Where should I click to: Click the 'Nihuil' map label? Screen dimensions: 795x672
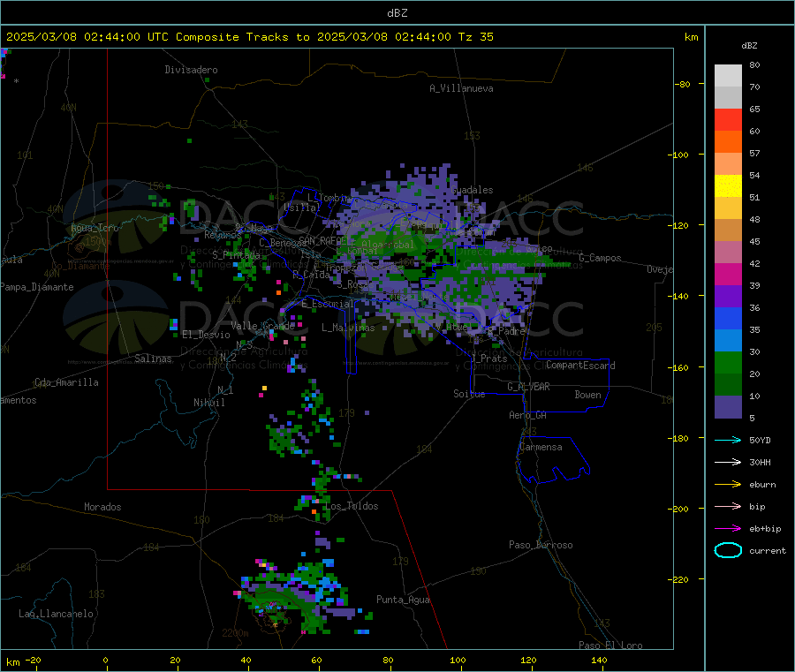(208, 403)
